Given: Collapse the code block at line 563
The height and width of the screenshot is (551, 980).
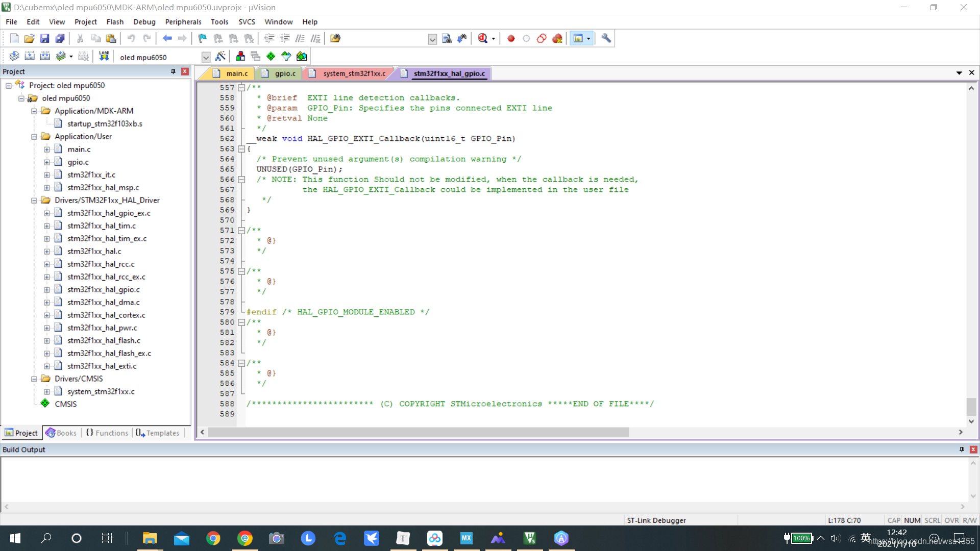Looking at the screenshot, I should (x=241, y=149).
